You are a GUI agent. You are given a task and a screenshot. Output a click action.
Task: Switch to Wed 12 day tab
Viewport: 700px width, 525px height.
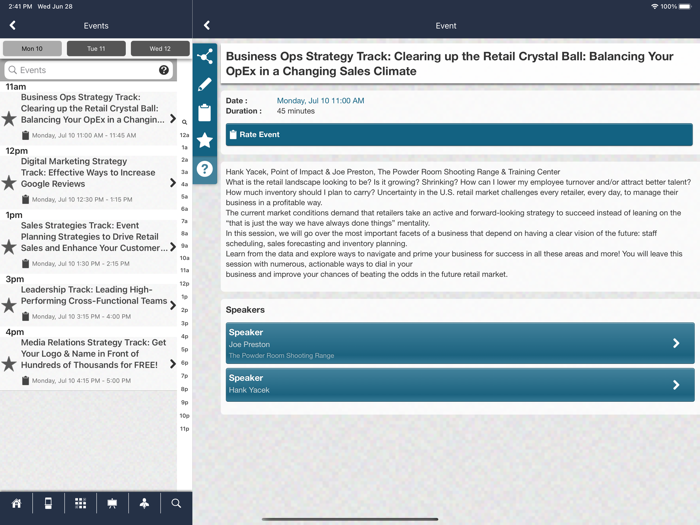(x=160, y=49)
